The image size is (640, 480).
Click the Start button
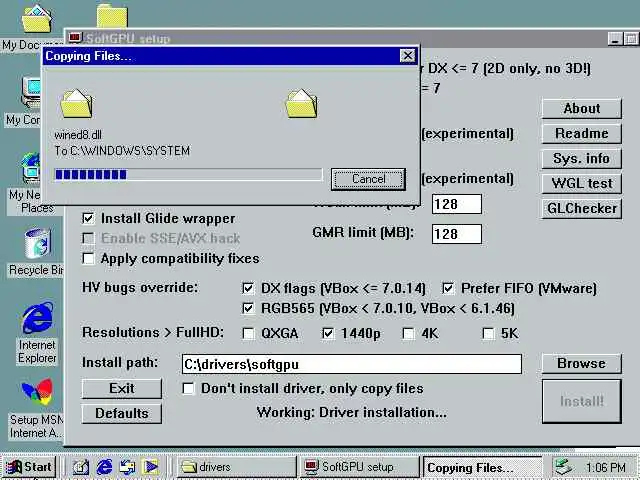(29, 467)
